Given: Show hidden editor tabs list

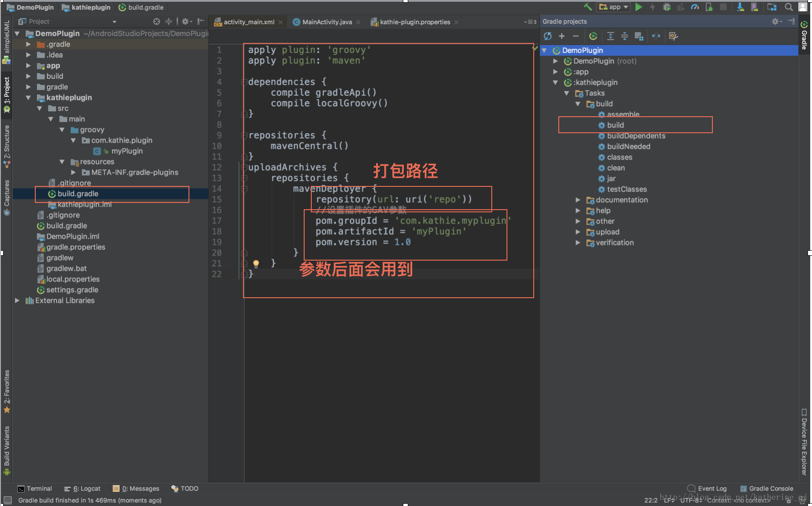Looking at the screenshot, I should coord(530,22).
